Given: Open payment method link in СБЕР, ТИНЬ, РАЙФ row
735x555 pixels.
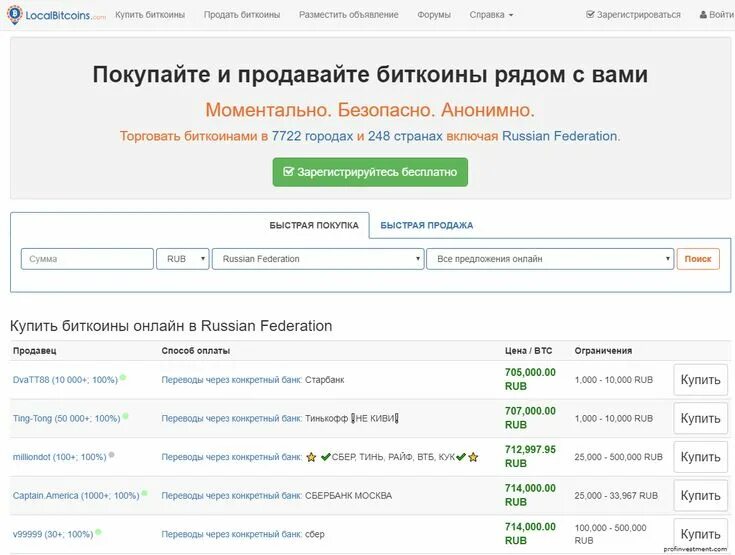Looking at the screenshot, I should click(232, 457).
